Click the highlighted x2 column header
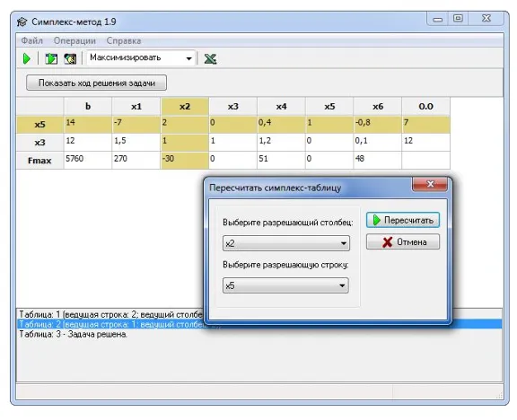This screenshot has height=420, width=517. tap(185, 107)
